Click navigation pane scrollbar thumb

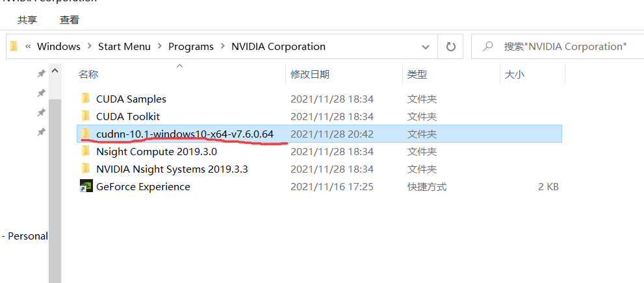(x=55, y=191)
